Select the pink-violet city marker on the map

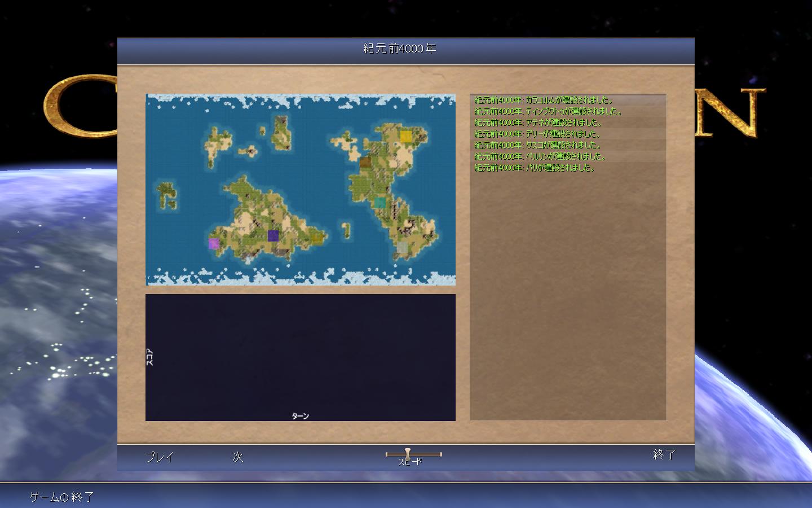(x=214, y=243)
